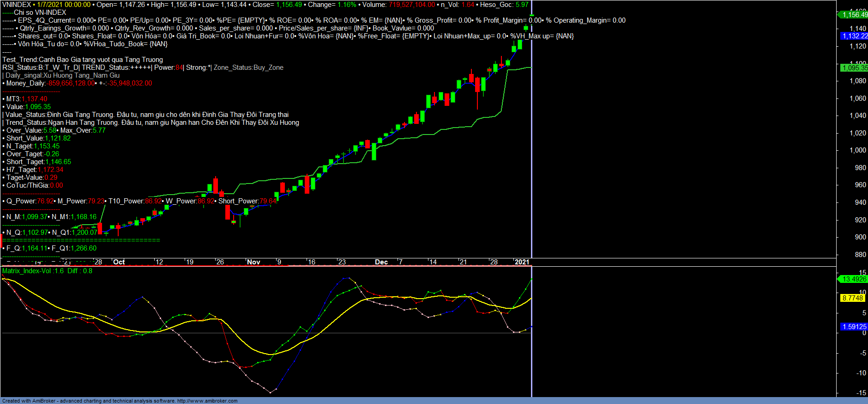Click the green 1,156.49 last price label

(854, 15)
